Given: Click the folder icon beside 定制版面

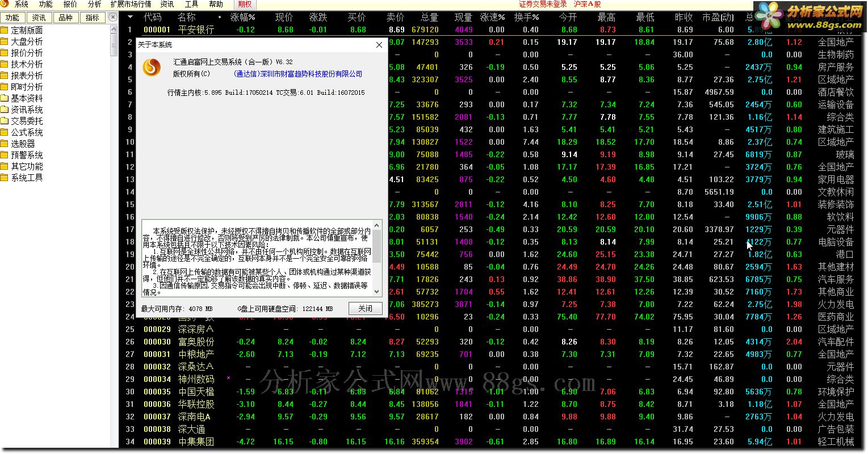Looking at the screenshot, I should (x=5, y=30).
